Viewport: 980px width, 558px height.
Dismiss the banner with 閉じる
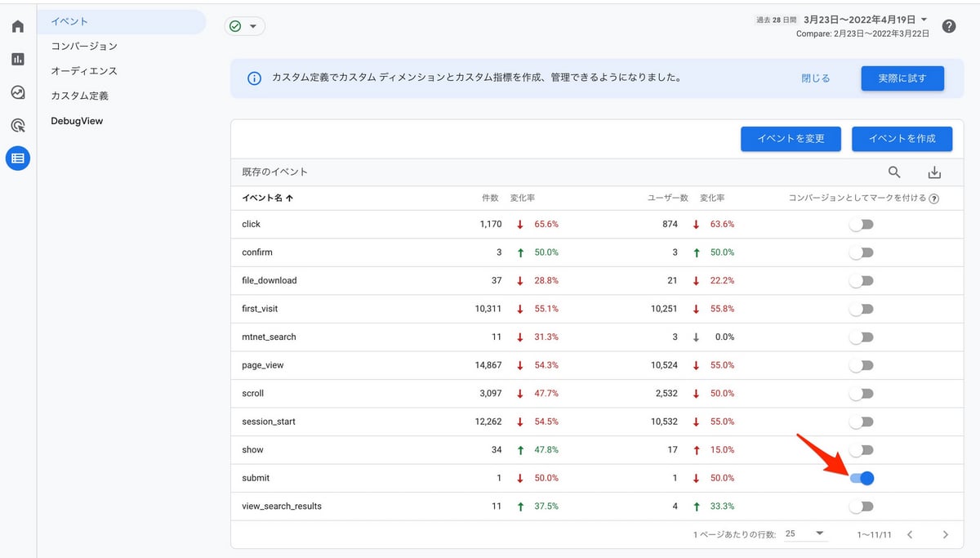tap(815, 78)
